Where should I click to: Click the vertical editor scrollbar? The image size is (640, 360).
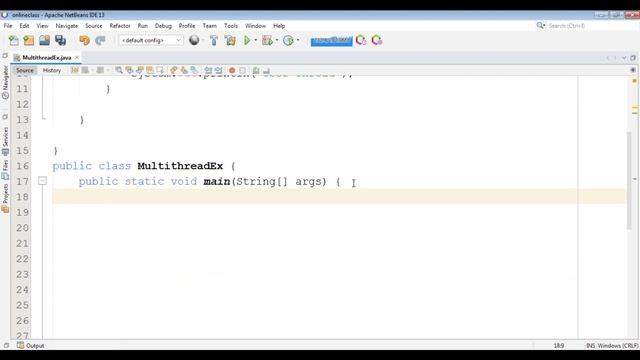coord(629,180)
